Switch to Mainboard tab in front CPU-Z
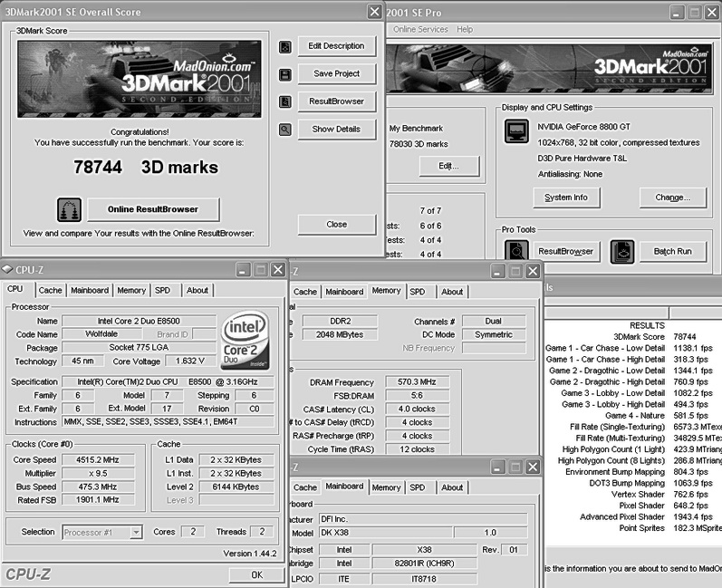 pos(90,291)
